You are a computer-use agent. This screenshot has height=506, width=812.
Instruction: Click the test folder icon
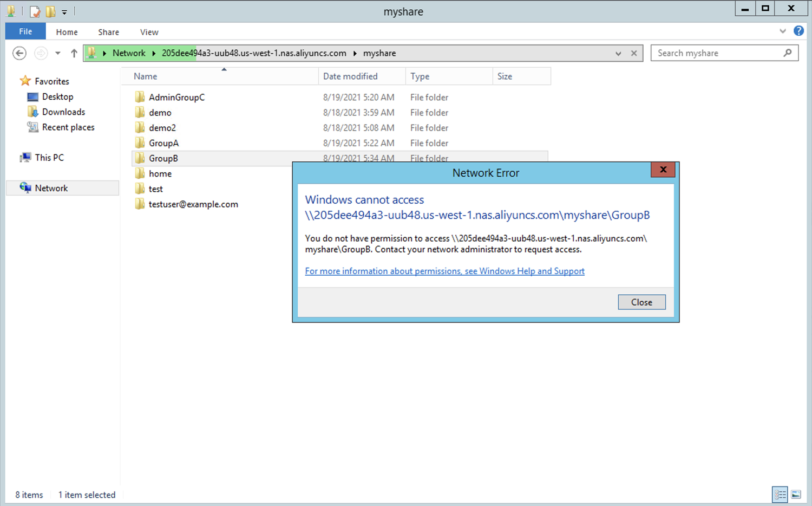click(x=140, y=189)
